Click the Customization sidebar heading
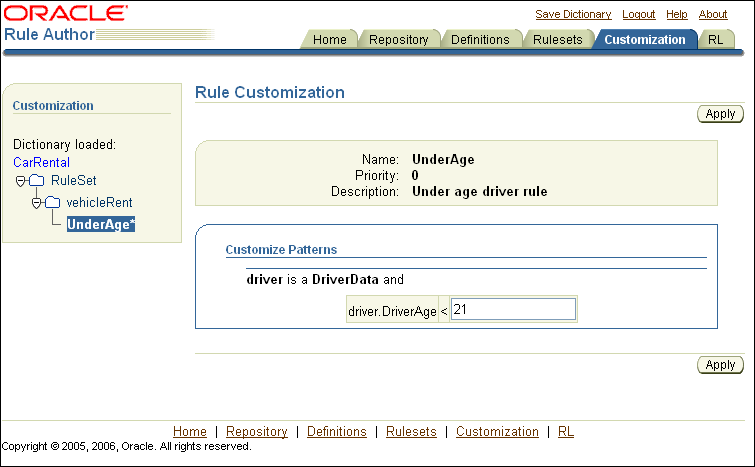Screen dimensions: 755x467 click(53, 105)
